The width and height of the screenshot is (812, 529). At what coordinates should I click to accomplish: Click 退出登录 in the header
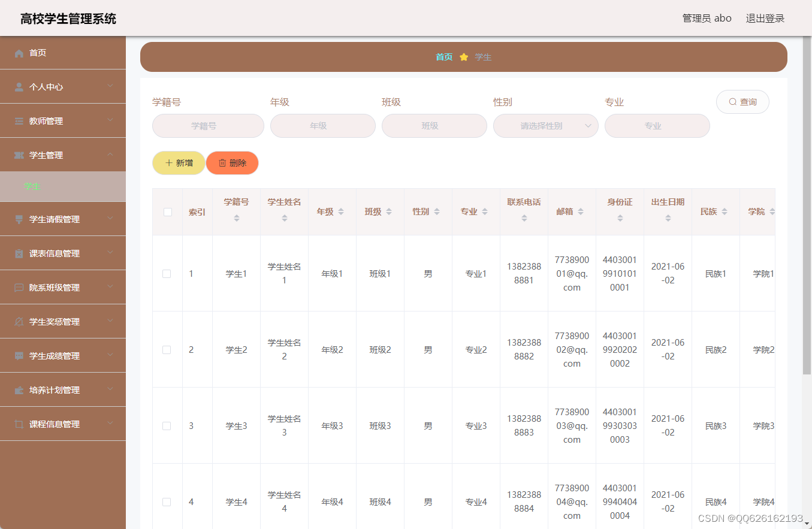765,18
